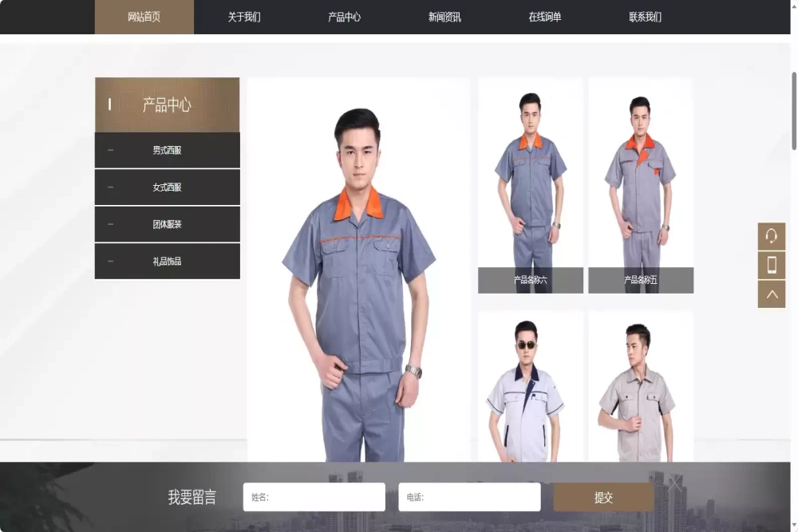
Task: Click the back-to-top arrow icon
Action: (x=771, y=294)
